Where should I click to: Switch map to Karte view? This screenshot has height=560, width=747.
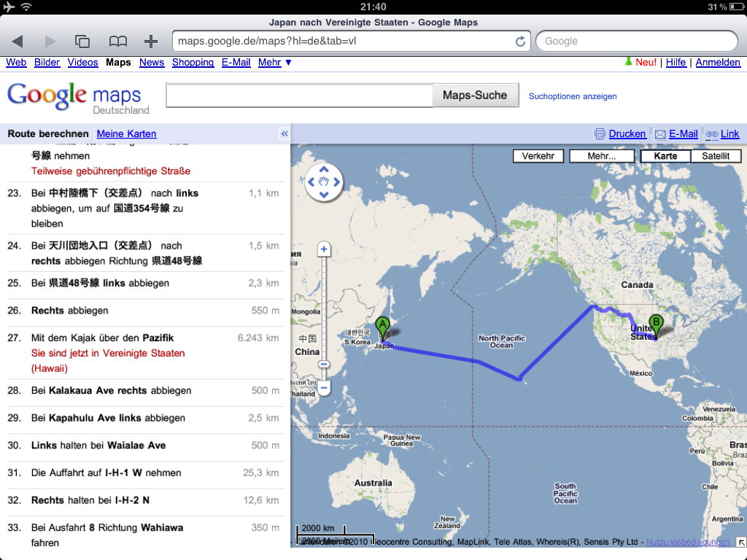(665, 156)
